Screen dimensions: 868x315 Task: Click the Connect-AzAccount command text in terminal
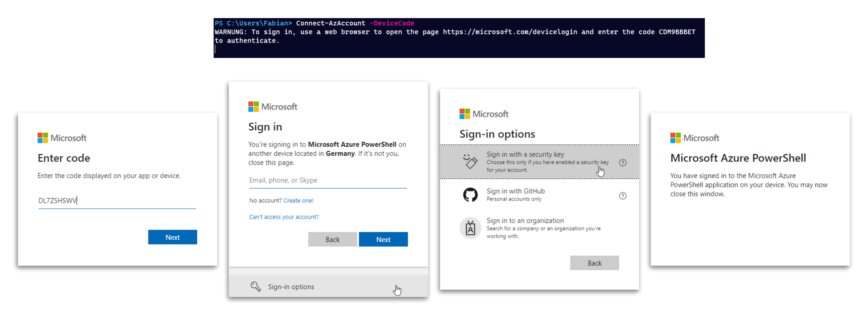331,23
